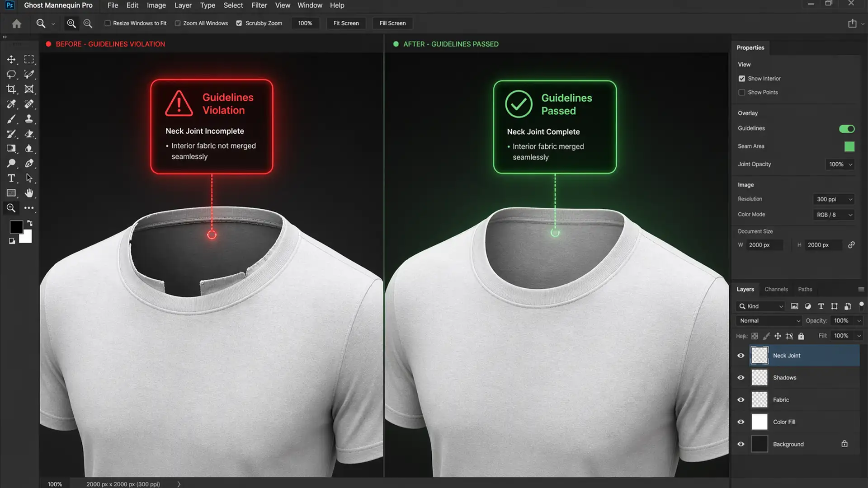The height and width of the screenshot is (488, 868).
Task: Check the Show Points option
Action: [x=742, y=92]
